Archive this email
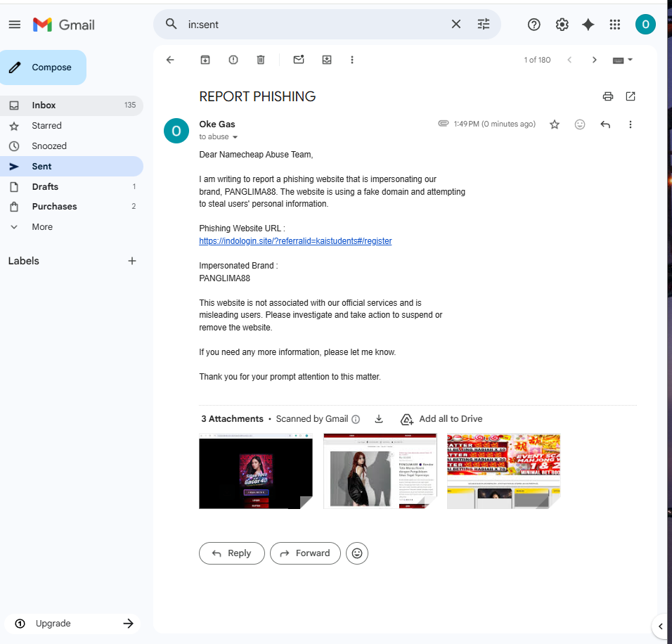Screen dimensions: 672x644 click(x=205, y=60)
